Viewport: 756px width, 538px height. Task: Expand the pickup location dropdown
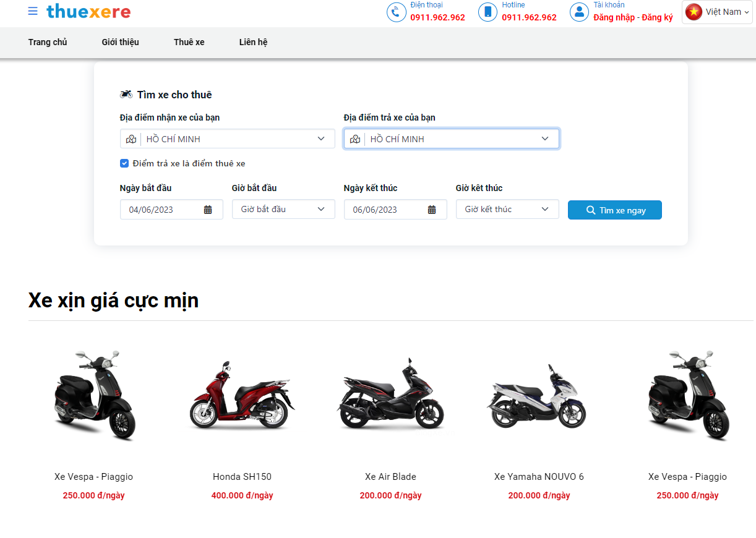click(x=321, y=139)
